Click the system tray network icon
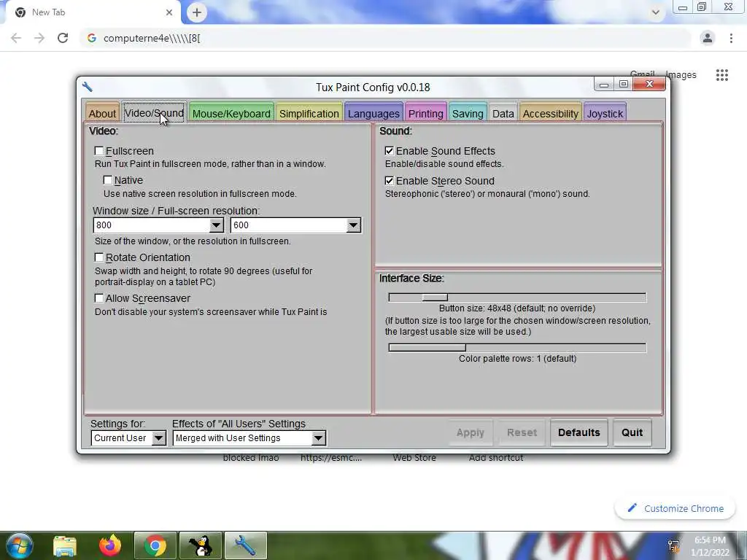Screen dimensions: 747x560 673,545
